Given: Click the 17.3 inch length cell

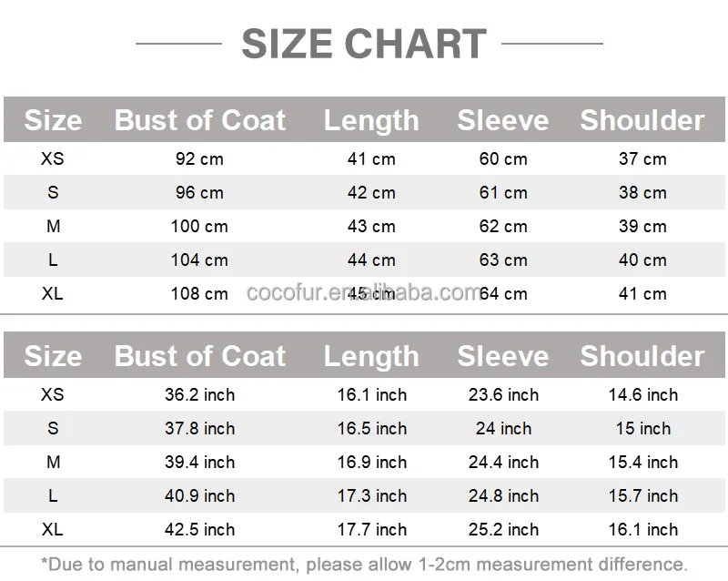Looking at the screenshot, I should (x=371, y=496).
